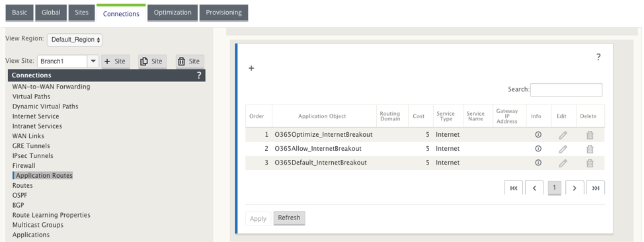The width and height of the screenshot is (644, 242).
Task: Sort by Service Name column header
Action: click(477, 116)
